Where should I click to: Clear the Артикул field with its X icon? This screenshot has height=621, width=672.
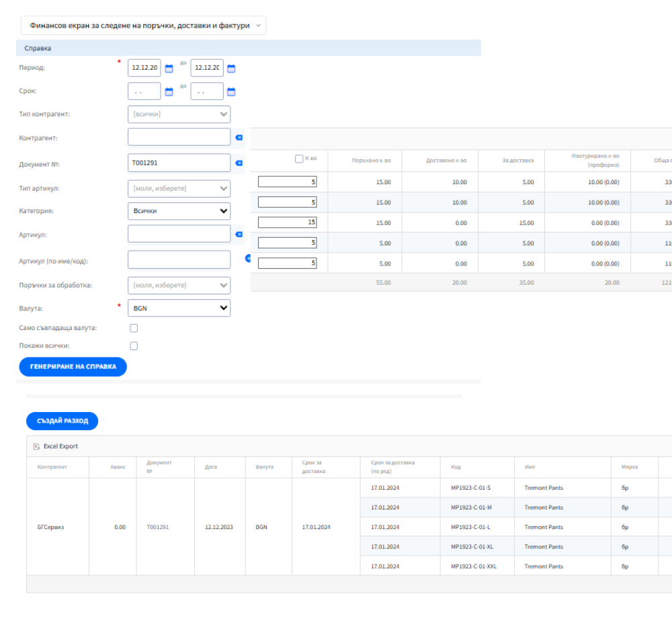239,235
